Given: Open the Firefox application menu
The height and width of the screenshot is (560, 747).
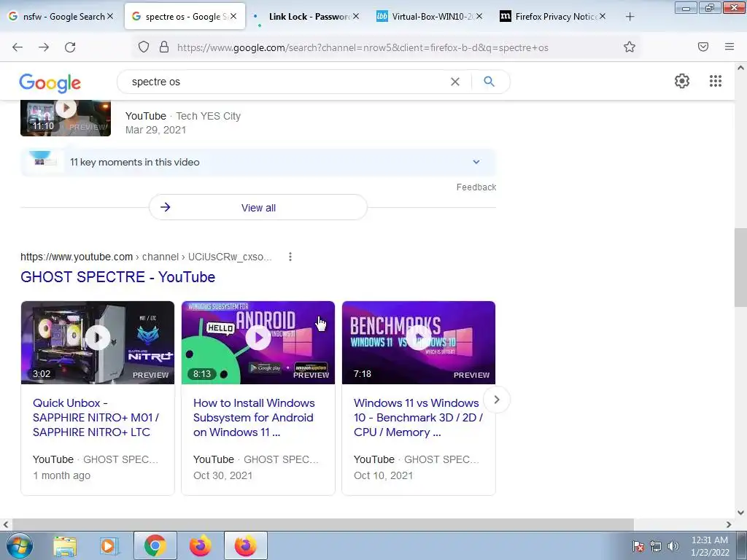Looking at the screenshot, I should [729, 47].
